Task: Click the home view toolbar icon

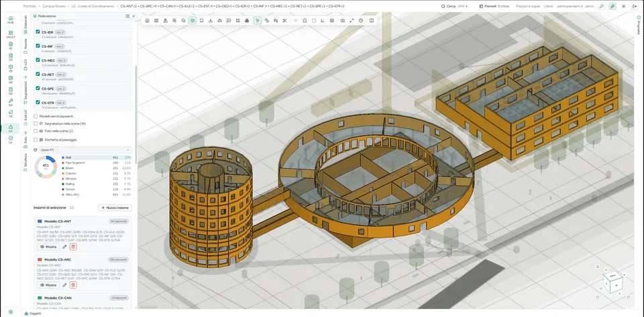Action: tap(147, 21)
